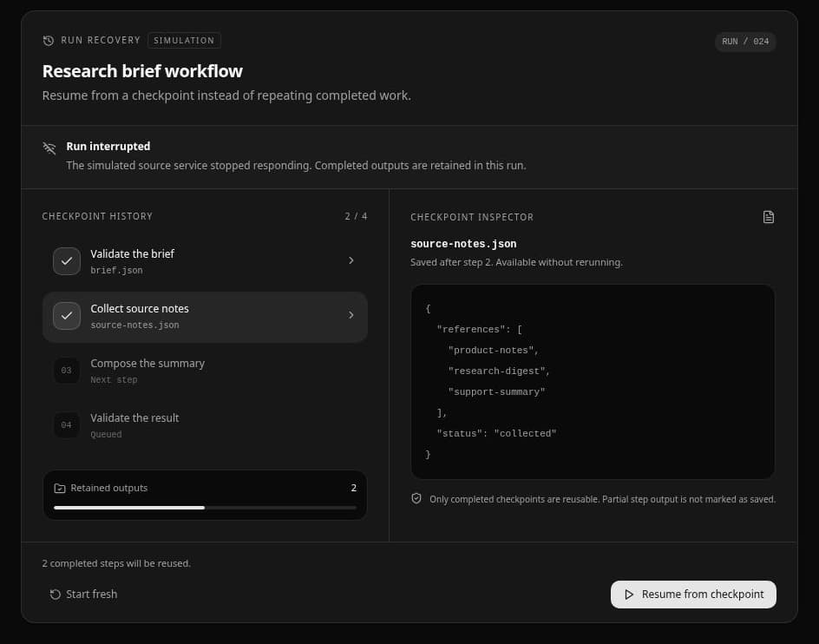The image size is (819, 644).
Task: Click the "research-digest" reference line
Action: coord(499,371)
